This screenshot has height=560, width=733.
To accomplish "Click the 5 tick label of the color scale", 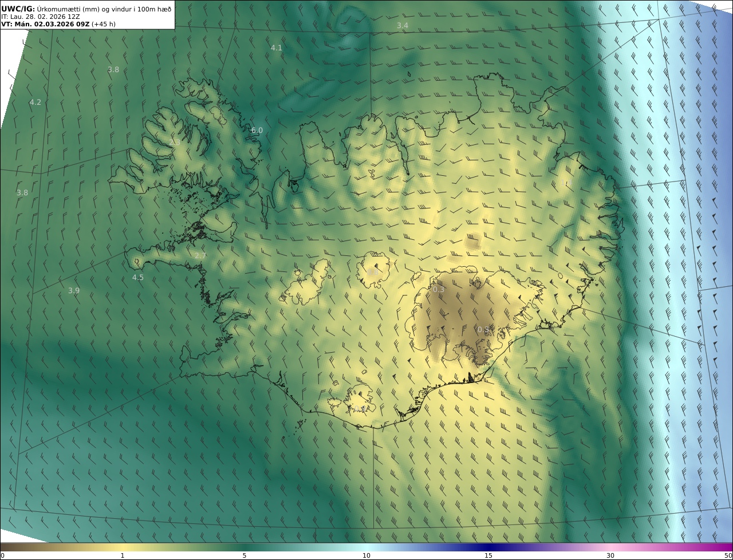I will [245, 555].
